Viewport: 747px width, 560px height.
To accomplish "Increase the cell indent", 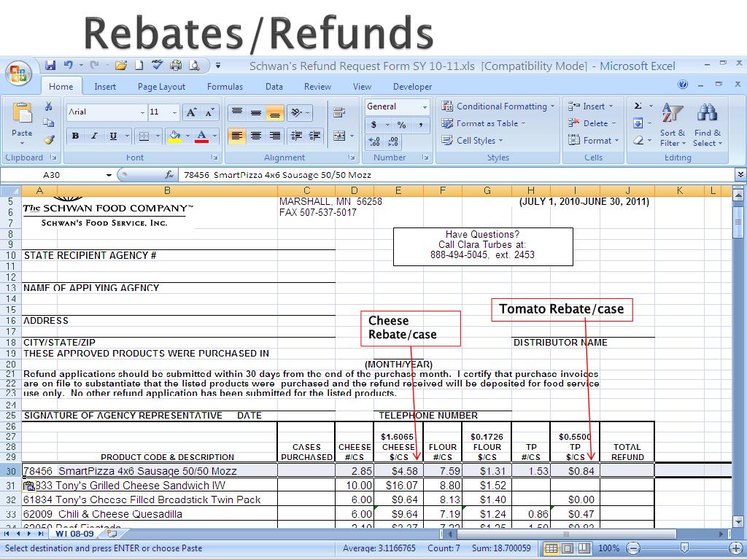I will tap(314, 136).
